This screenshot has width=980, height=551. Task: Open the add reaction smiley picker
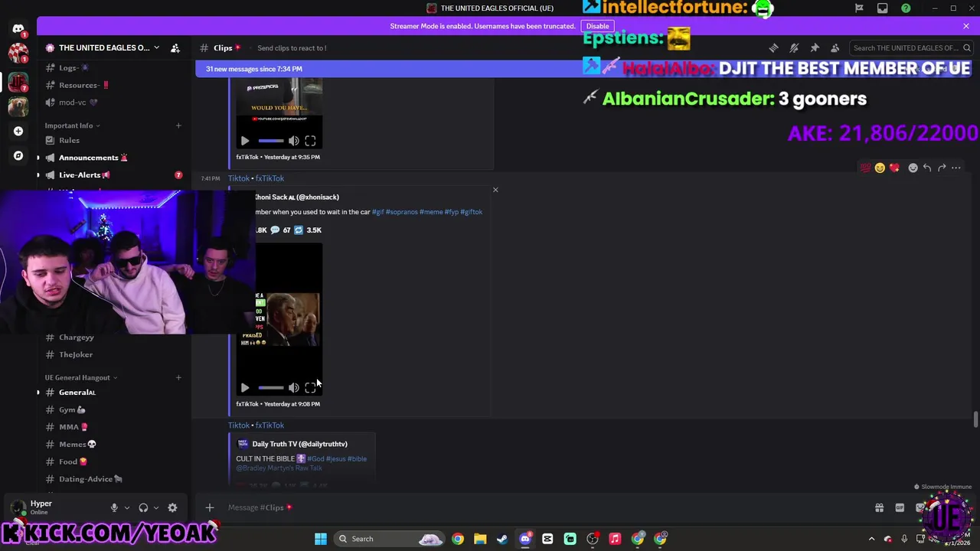(x=913, y=168)
